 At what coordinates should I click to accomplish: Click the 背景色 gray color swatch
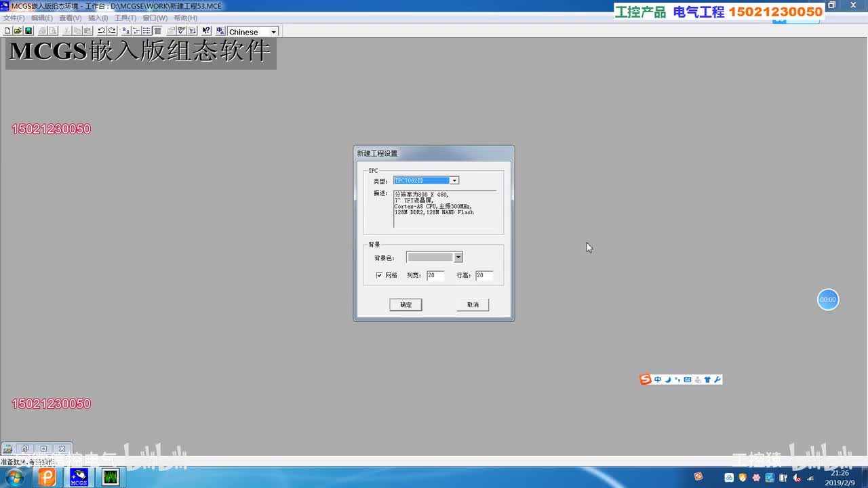(430, 258)
